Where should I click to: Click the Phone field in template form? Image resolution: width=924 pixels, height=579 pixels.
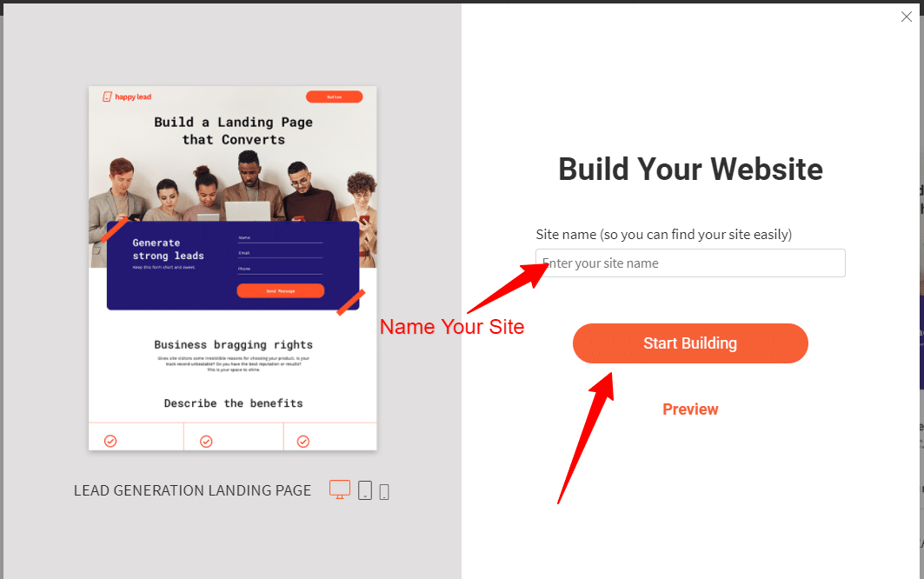280,270
